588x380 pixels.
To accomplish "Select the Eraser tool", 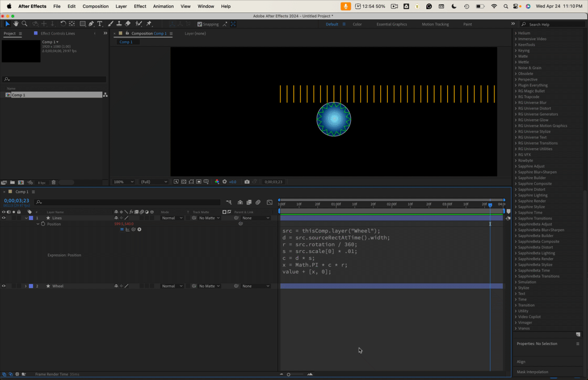I will (x=128, y=24).
